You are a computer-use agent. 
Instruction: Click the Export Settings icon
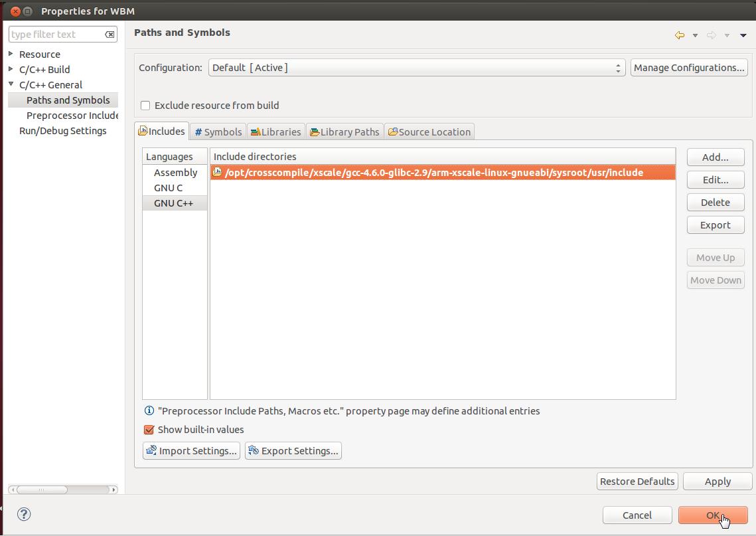click(253, 450)
